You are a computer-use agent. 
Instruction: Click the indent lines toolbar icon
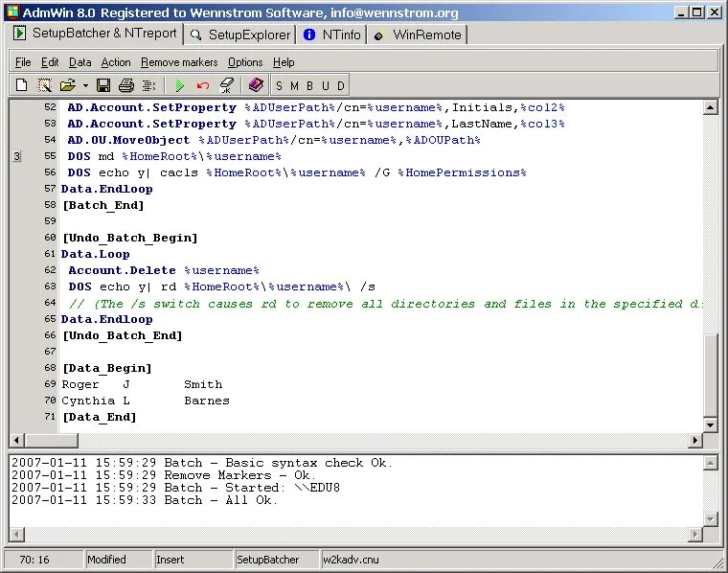pyautogui.click(x=148, y=85)
